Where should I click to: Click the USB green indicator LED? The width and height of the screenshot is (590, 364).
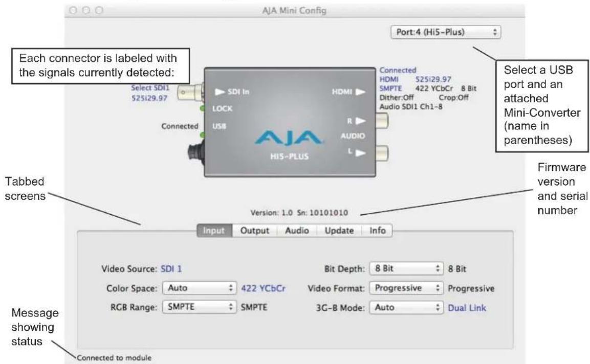(x=202, y=135)
